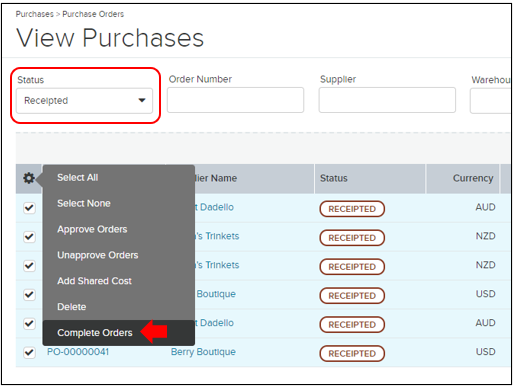Viewport: 515px width, 389px height.
Task: Uncheck the checkbox of the Boutique row above the second Dadello row
Action: 29,295
